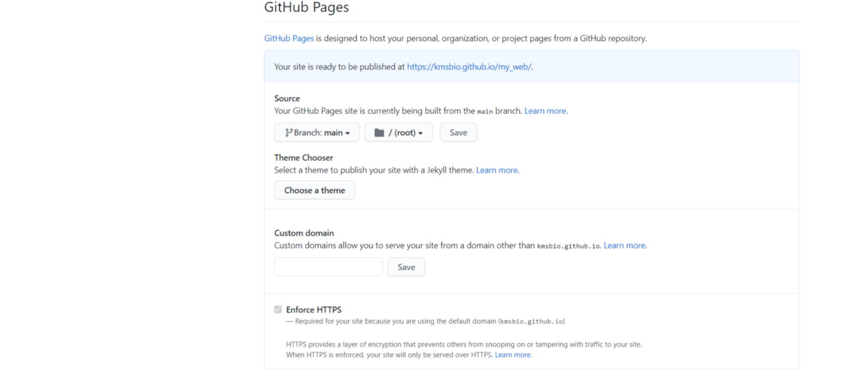This screenshot has width=868, height=380.
Task: Click the Custom domain label
Action: click(304, 233)
